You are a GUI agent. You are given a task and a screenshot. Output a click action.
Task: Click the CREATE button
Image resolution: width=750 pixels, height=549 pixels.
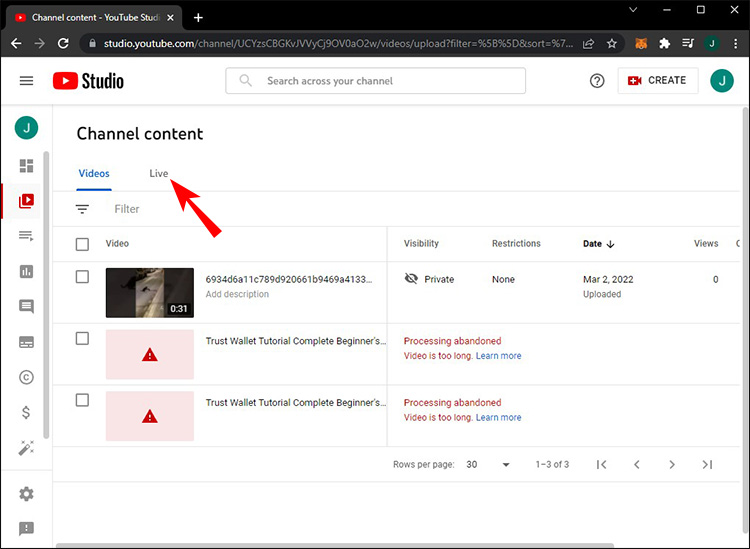pos(658,80)
